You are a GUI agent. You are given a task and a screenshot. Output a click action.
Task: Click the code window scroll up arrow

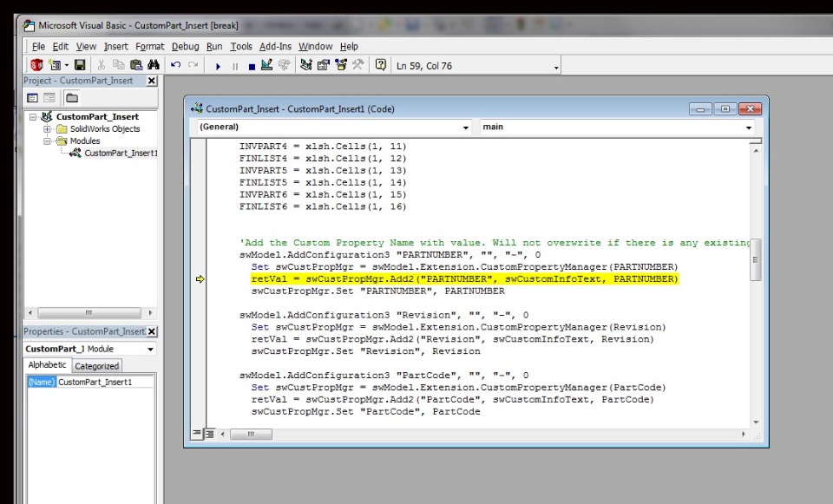pyautogui.click(x=756, y=151)
